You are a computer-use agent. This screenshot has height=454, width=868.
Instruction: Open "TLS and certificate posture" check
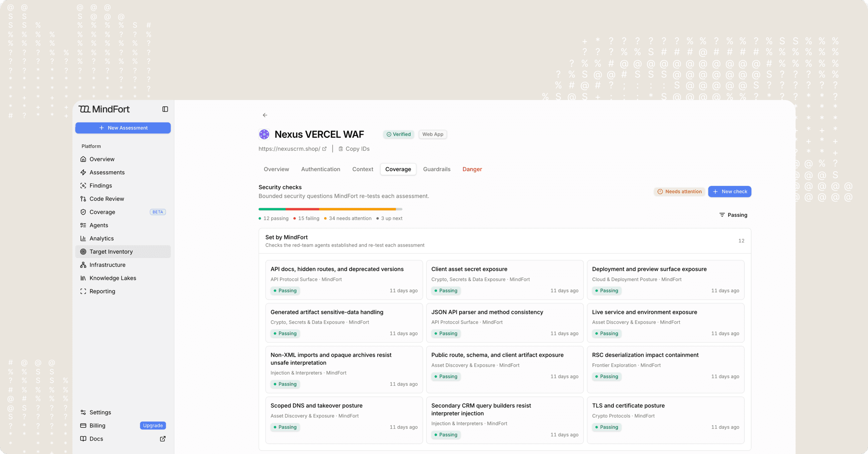click(666, 420)
